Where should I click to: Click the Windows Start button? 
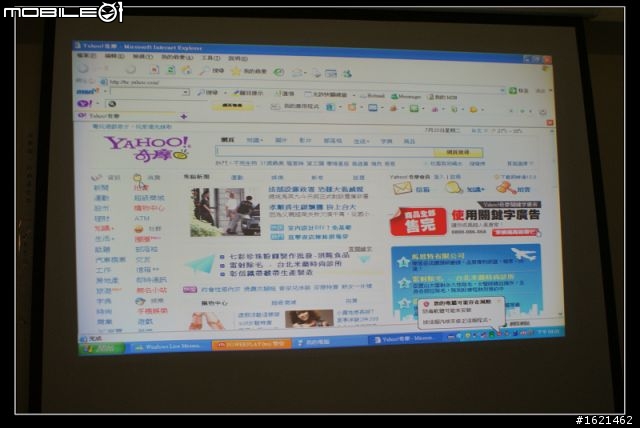102,348
